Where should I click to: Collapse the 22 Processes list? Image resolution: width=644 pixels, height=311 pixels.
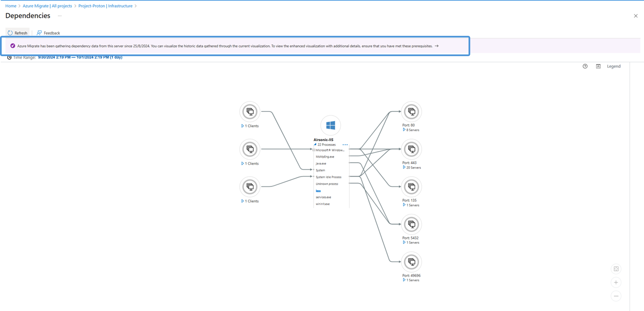[x=315, y=144]
